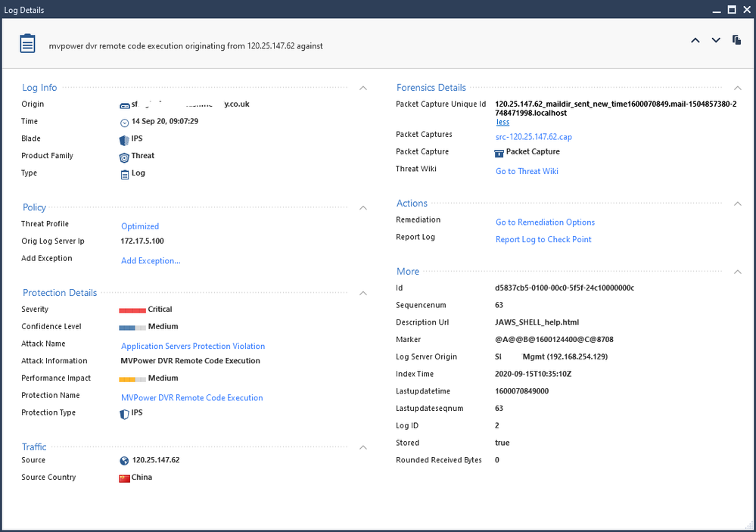Screen dimensions: 756x532
Task: Click the Log Info section heading
Action: pyautogui.click(x=39, y=88)
